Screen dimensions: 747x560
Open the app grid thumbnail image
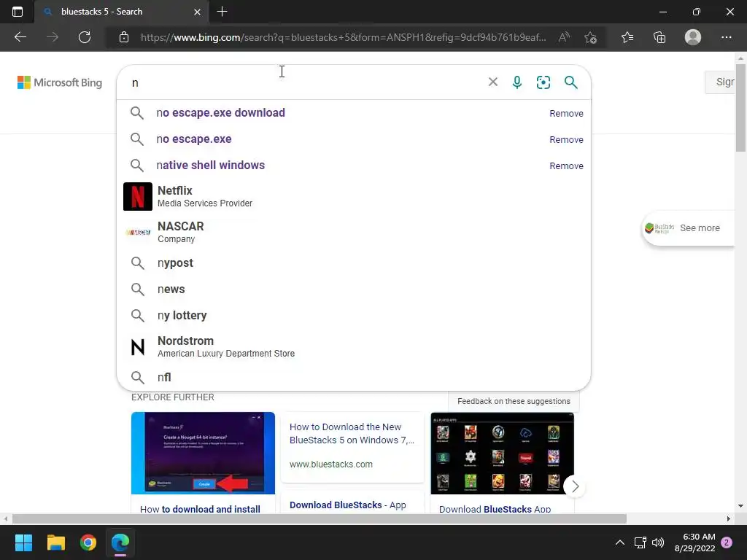tap(502, 453)
